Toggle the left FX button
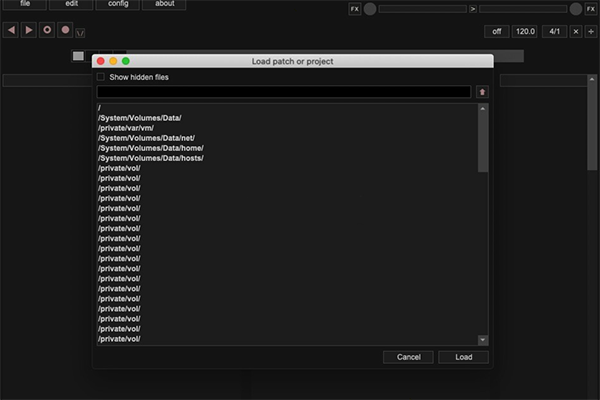Screen dimensions: 600x400 coord(355,9)
